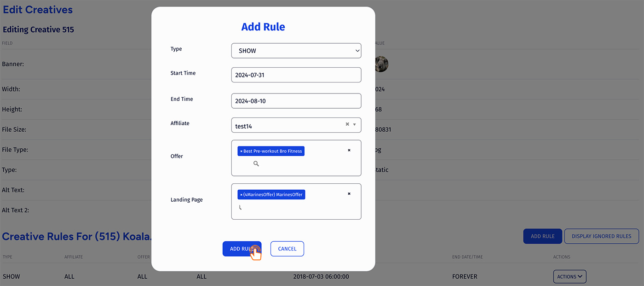Confirm with the modal ADD RULE button
The image size is (644, 286).
point(242,249)
